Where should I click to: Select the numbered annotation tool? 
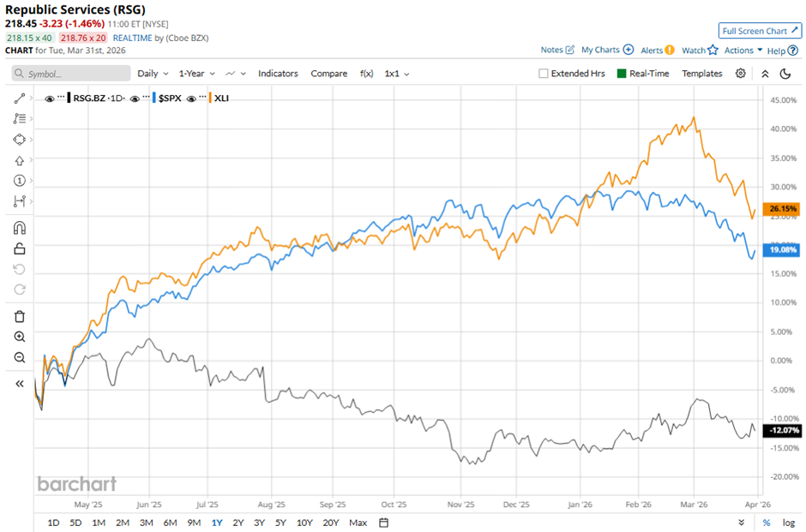click(20, 181)
